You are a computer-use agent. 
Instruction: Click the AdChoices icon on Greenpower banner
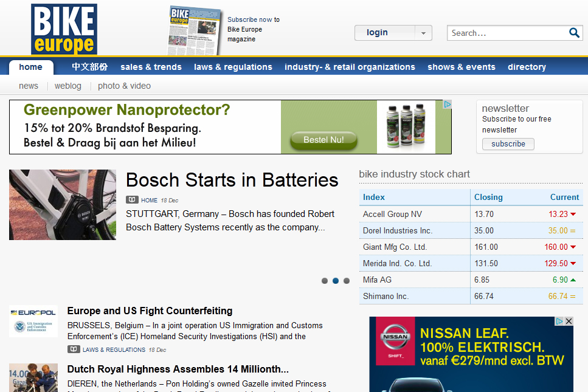coord(447,105)
